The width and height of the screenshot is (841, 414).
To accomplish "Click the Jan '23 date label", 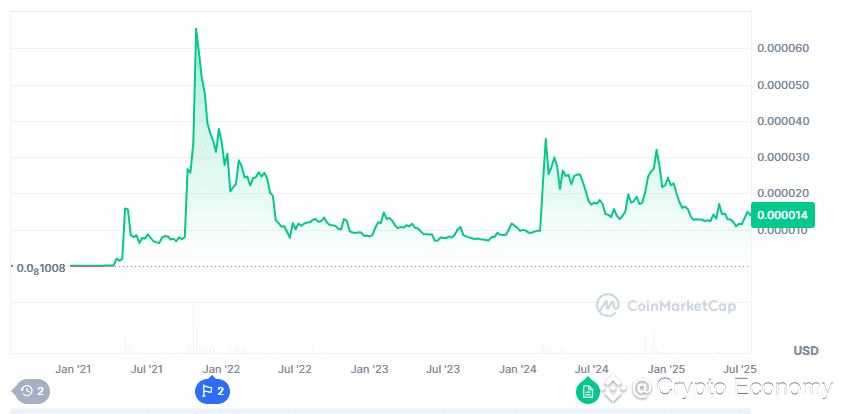I will [370, 369].
